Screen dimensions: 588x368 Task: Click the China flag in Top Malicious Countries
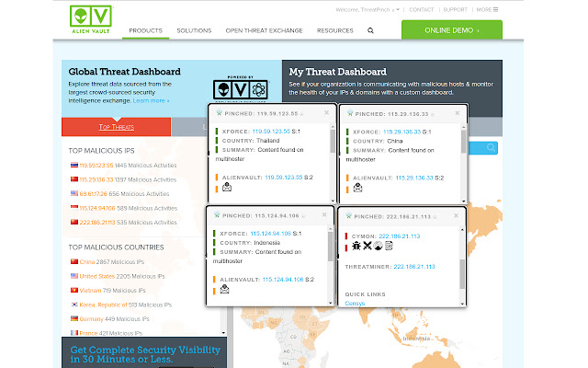click(74, 261)
